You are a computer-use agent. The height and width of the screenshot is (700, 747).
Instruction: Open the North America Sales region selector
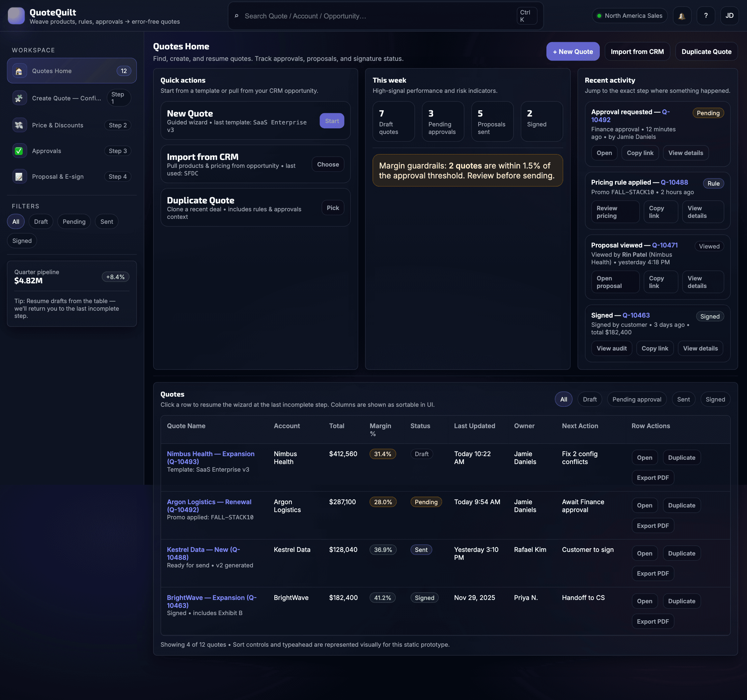(629, 16)
